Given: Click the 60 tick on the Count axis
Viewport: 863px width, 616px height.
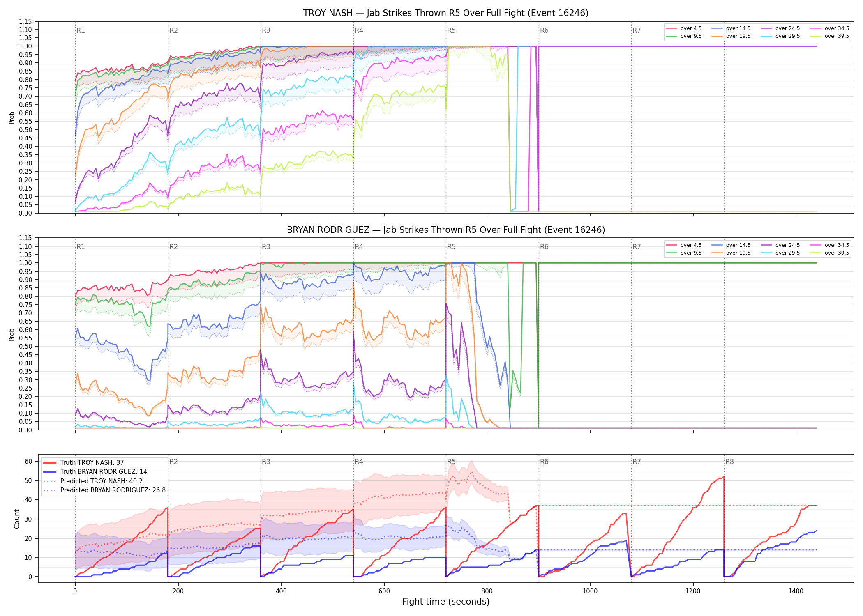Looking at the screenshot, I should [x=28, y=461].
